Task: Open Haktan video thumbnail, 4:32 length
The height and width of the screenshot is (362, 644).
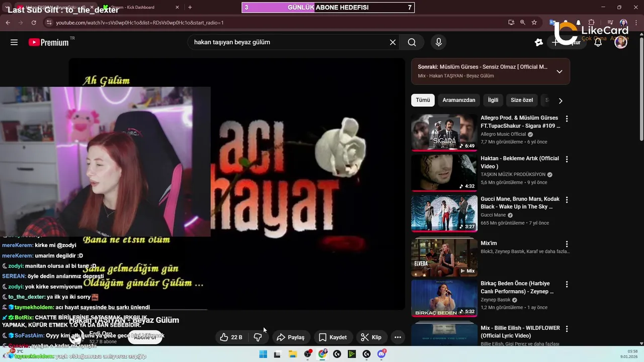Action: (x=444, y=172)
